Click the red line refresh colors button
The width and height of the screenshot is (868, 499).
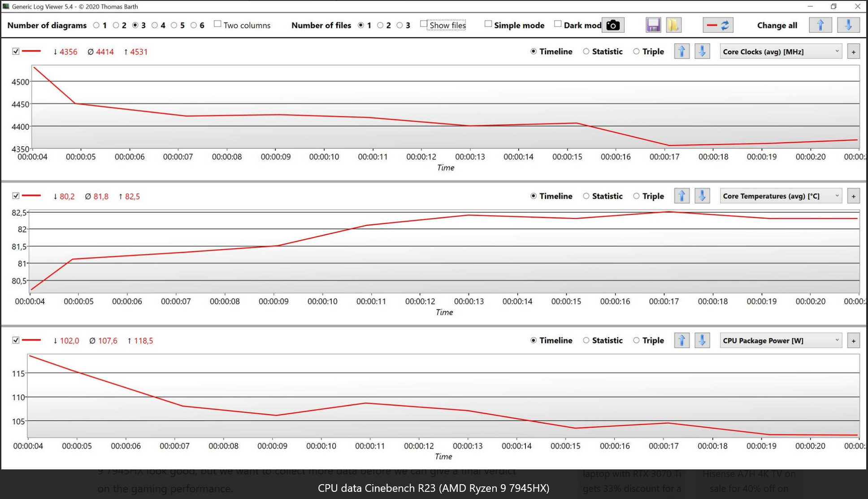tap(718, 25)
